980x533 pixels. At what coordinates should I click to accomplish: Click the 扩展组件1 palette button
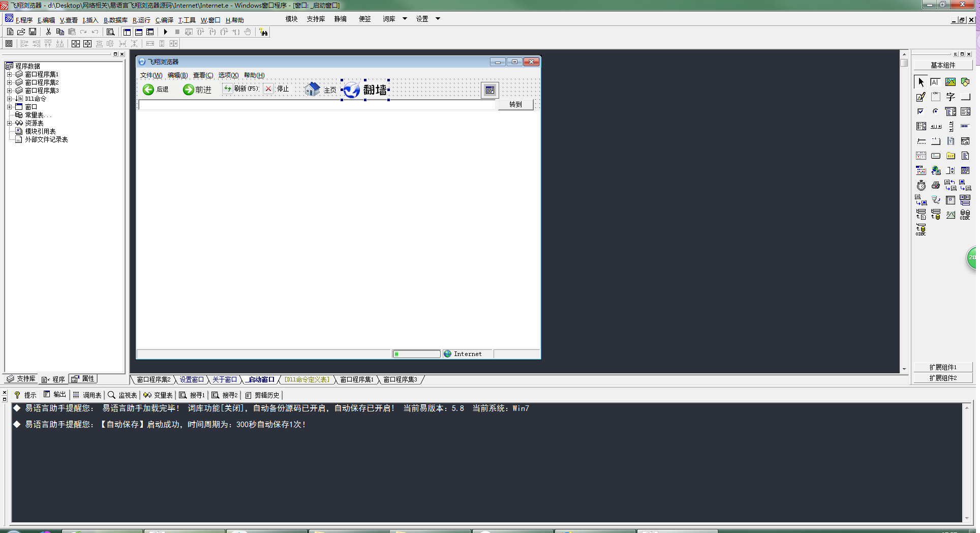[x=943, y=367]
